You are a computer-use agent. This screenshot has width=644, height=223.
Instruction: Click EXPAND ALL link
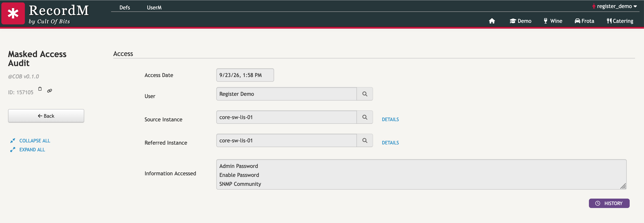[32, 150]
